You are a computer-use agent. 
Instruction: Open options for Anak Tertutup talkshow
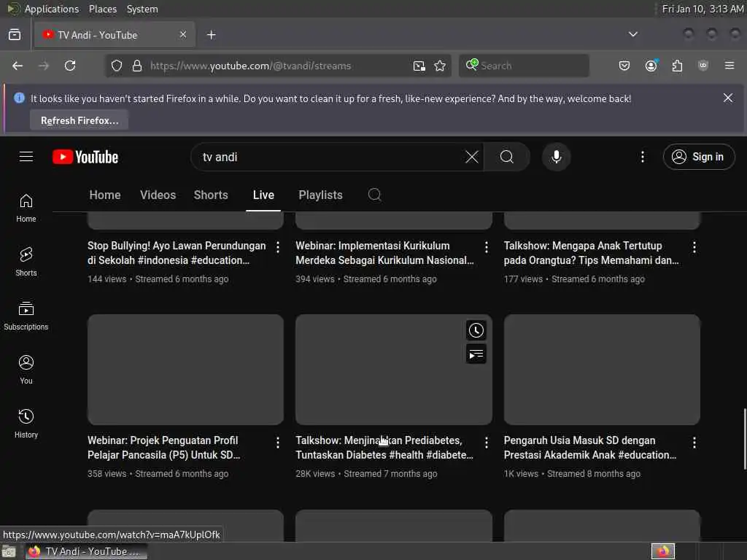pyautogui.click(x=694, y=246)
